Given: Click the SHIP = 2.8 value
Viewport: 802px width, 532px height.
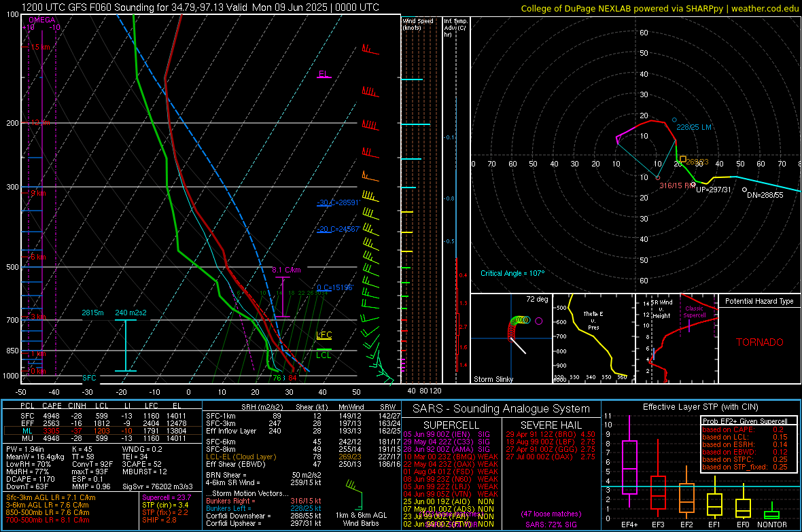Looking at the screenshot, I should tap(159, 520).
